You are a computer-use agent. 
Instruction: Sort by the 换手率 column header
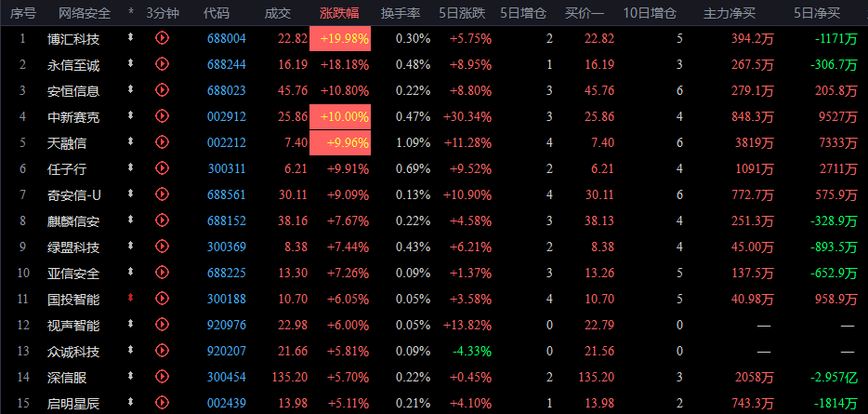coord(401,13)
